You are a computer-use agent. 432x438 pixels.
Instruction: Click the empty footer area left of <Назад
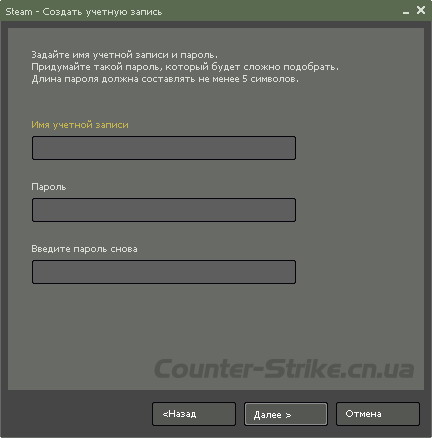[77, 414]
